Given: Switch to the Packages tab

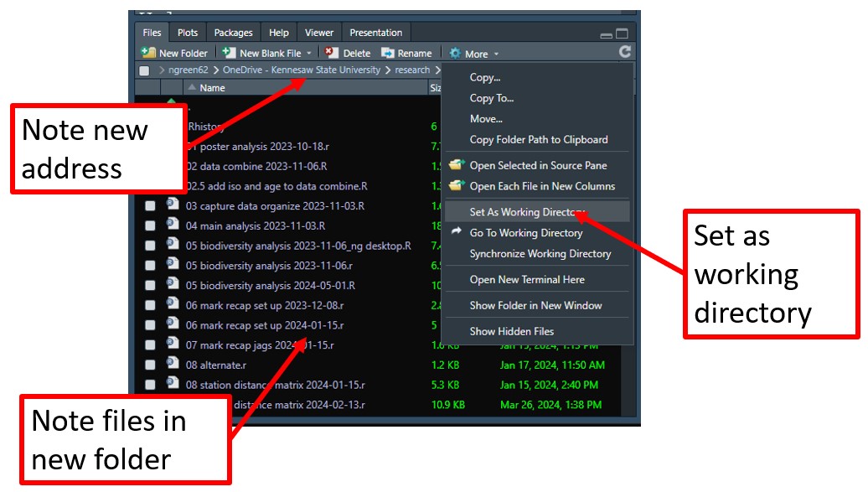Looking at the screenshot, I should tap(233, 33).
